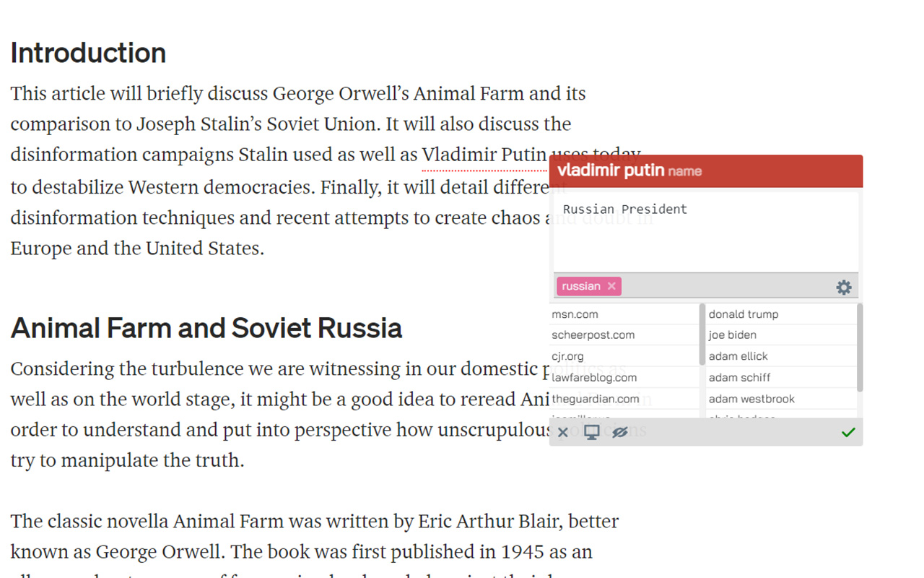Edit the Russian President note field
The image size is (924, 578).
[706, 231]
